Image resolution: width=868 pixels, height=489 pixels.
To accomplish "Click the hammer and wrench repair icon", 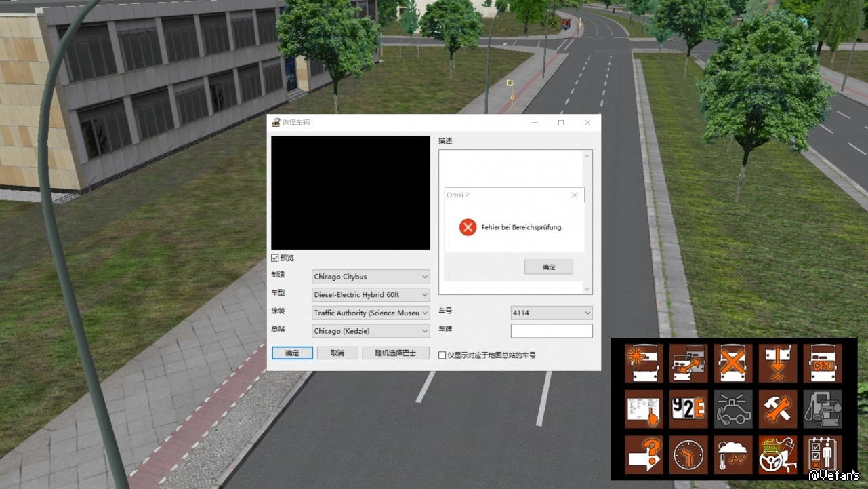I will [x=778, y=409].
